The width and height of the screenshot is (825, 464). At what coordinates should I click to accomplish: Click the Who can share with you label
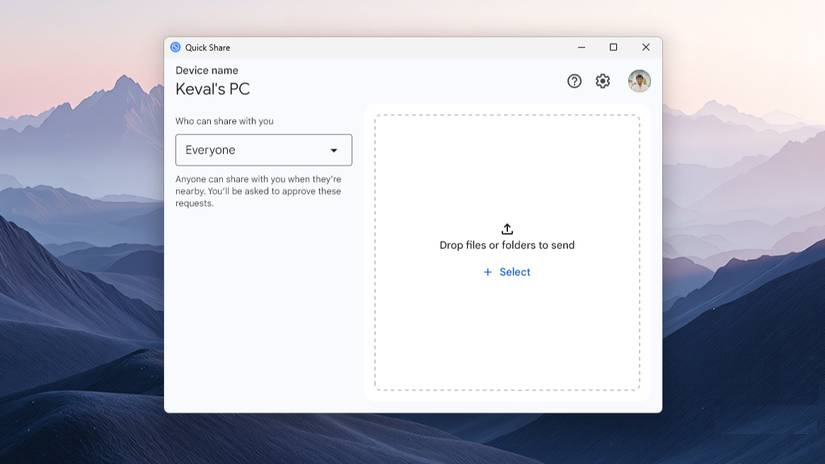(x=224, y=121)
